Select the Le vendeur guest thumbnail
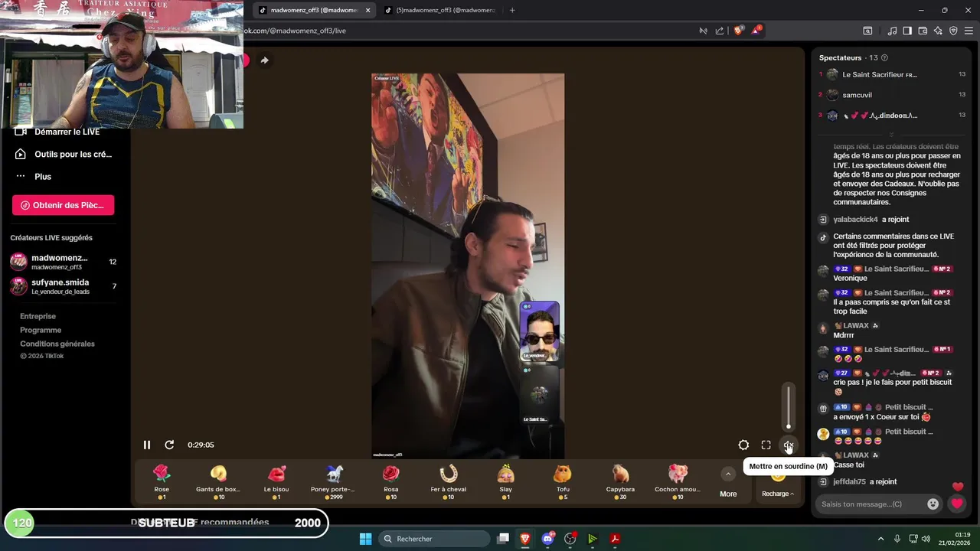Viewport: 980px width, 551px height. 540,331
